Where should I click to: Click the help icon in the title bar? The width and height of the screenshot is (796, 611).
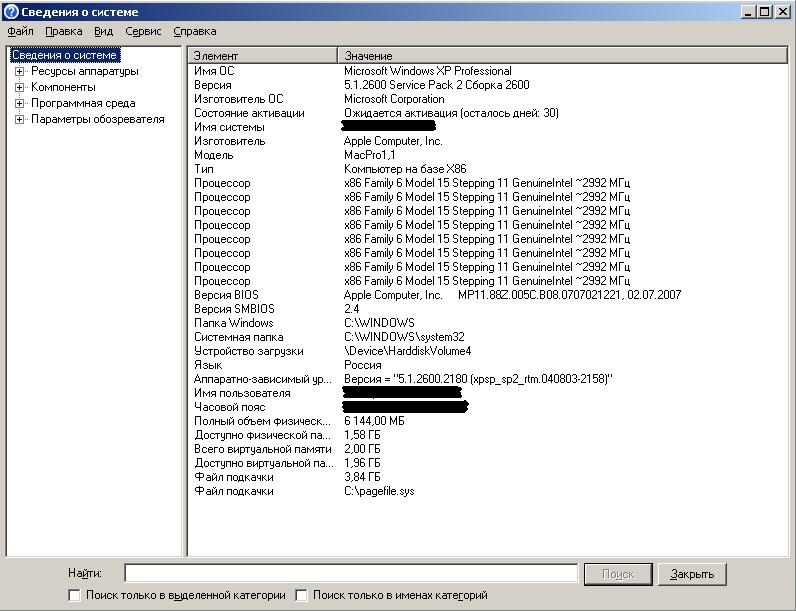pos(11,12)
